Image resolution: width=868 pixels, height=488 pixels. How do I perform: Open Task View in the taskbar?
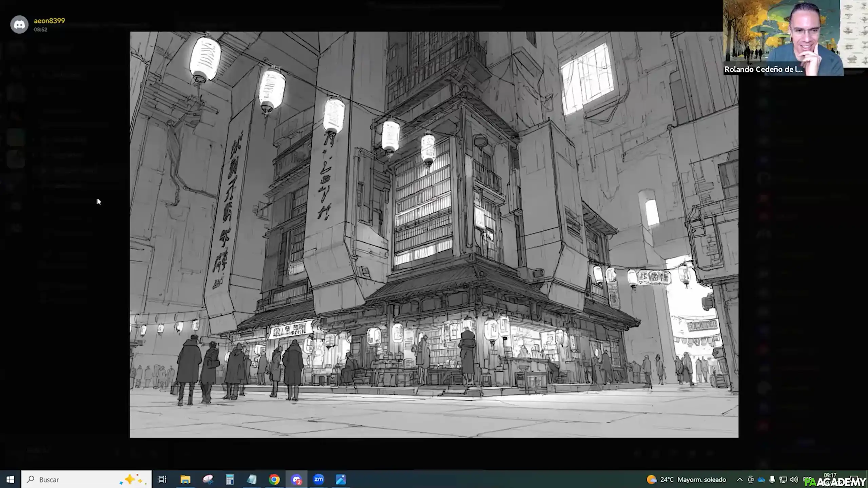point(162,480)
